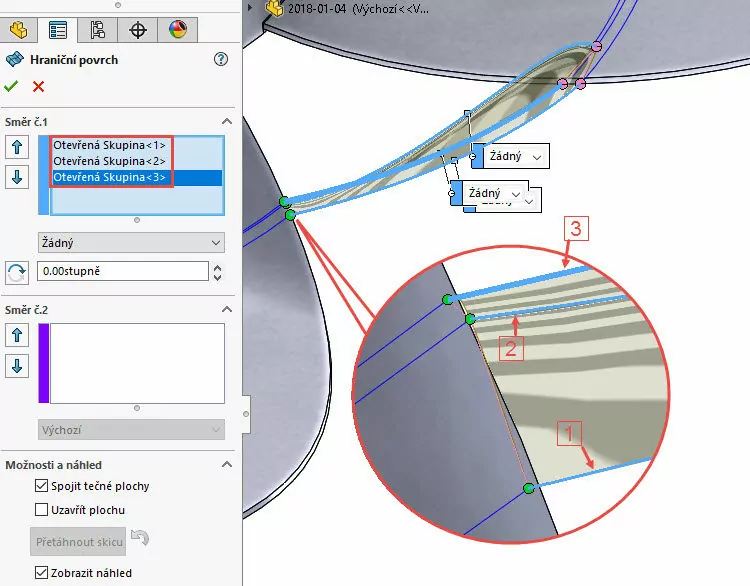Image resolution: width=750 pixels, height=586 pixels.
Task: Click the lower green connector point at hub
Action: click(290, 216)
